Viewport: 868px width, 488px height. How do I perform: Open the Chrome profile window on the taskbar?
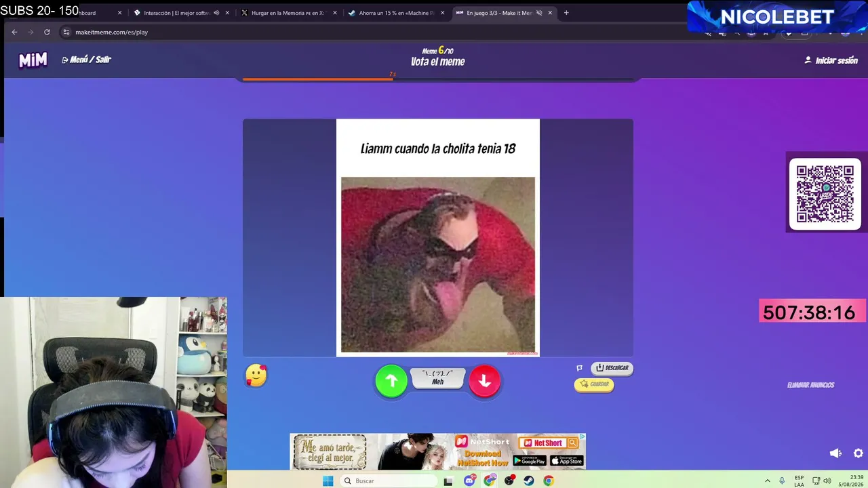point(490,481)
